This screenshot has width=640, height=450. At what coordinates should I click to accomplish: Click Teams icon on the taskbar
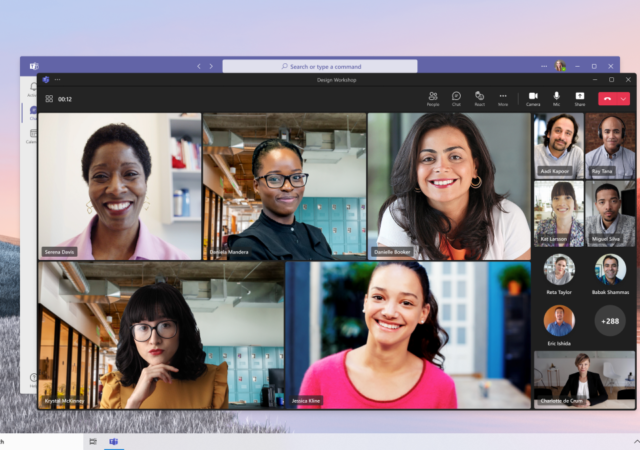tap(113, 441)
